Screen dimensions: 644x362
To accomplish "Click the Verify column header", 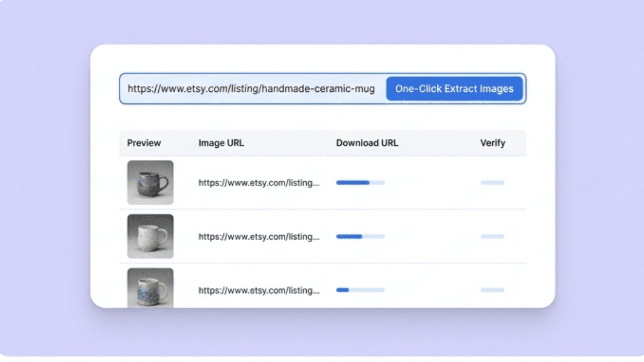I will point(492,143).
